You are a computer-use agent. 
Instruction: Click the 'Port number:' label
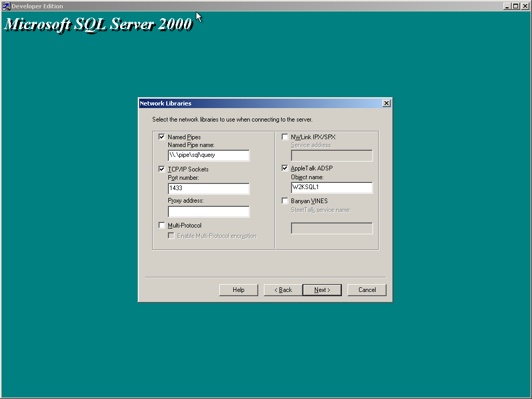click(183, 178)
